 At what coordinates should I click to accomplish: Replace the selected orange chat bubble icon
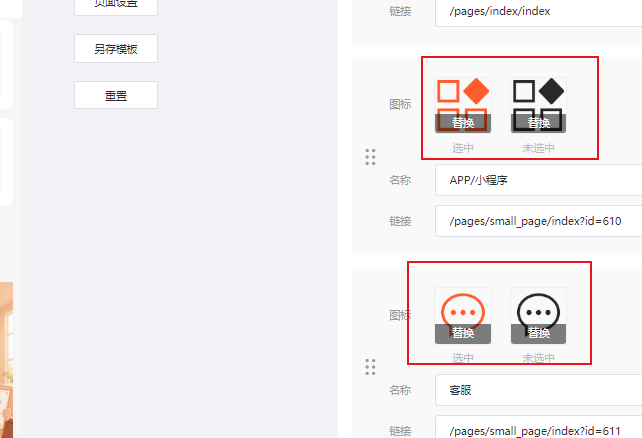(x=463, y=333)
